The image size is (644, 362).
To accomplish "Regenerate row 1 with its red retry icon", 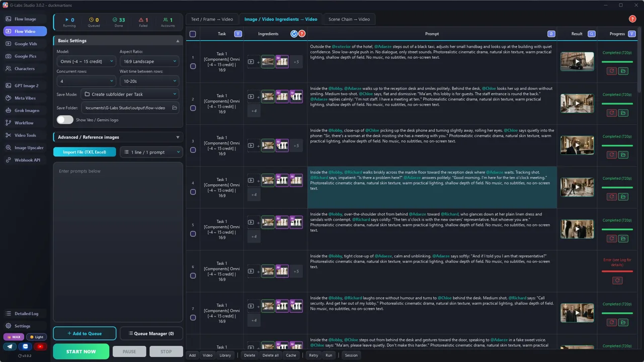I will coord(612,71).
